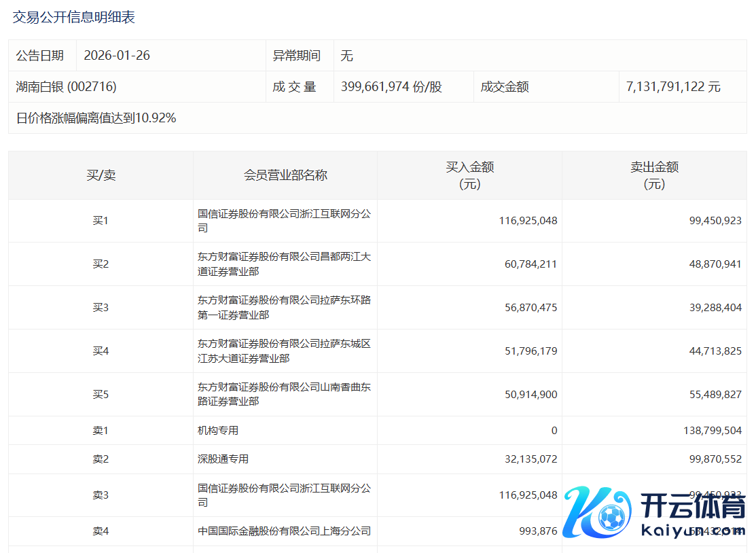
Task: Select the announcement date 2026-01-26
Action: tap(117, 56)
